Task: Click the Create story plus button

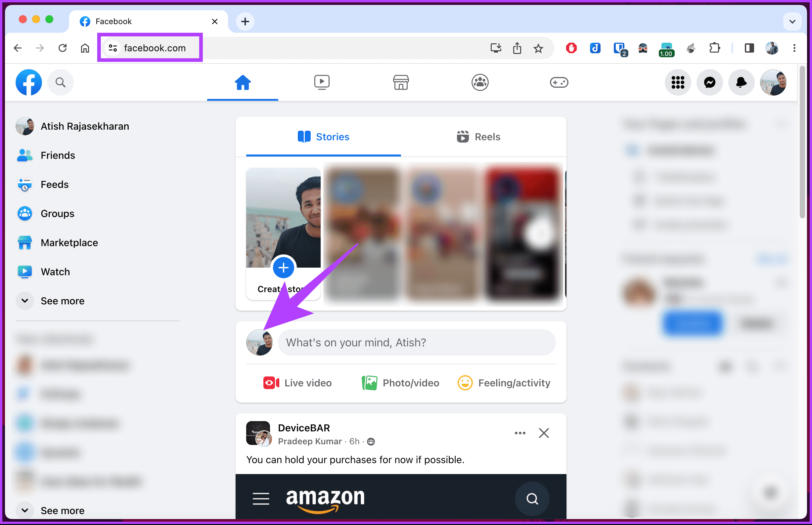Action: [283, 268]
